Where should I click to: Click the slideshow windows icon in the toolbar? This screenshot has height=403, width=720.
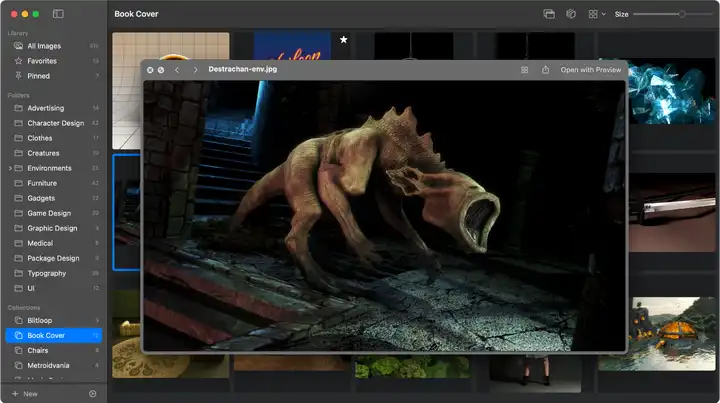tap(549, 14)
